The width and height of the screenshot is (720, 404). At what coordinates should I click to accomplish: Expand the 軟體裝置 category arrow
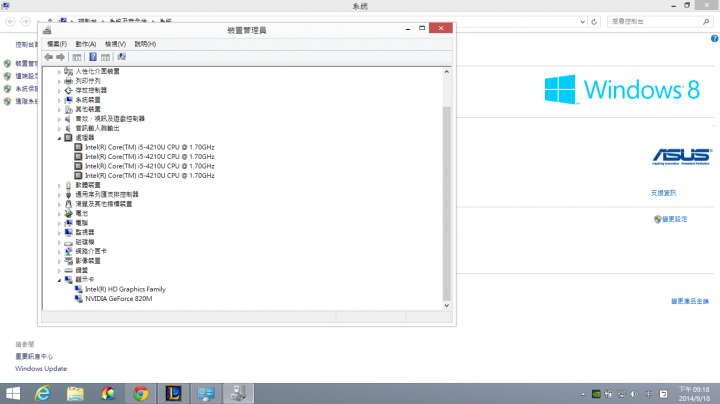pos(59,185)
